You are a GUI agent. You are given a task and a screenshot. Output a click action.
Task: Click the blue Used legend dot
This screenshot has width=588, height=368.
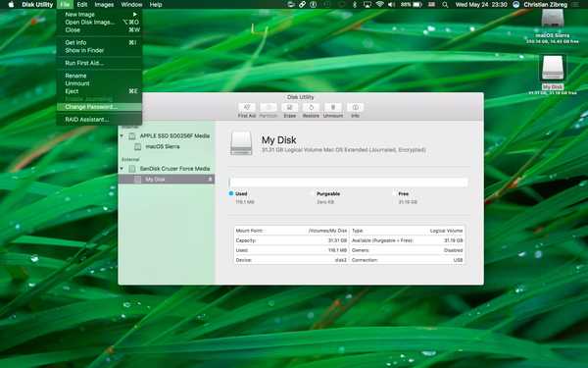point(231,193)
